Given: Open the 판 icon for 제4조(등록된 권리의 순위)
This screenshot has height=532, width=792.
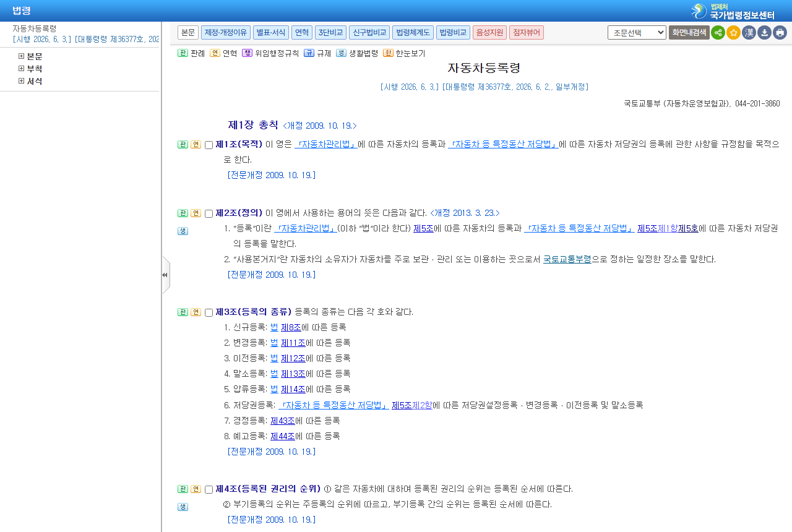Looking at the screenshot, I should click(183, 489).
